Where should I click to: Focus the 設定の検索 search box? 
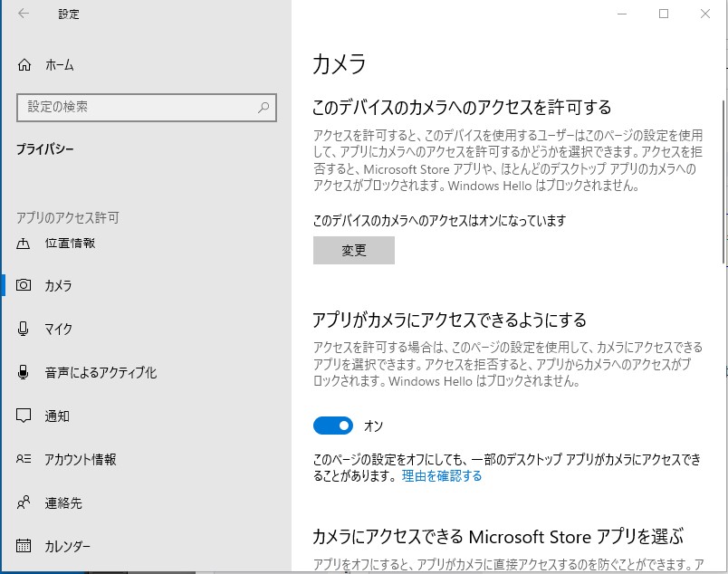pyautogui.click(x=147, y=108)
